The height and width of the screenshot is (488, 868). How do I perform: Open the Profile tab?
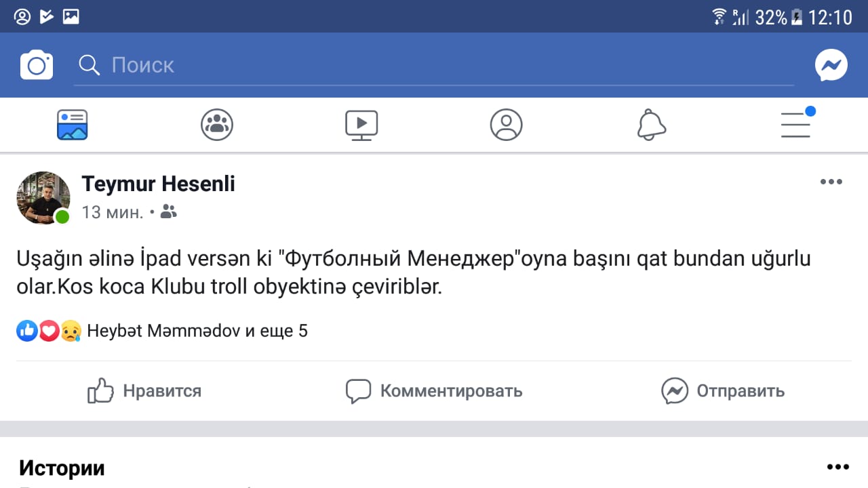coord(506,125)
